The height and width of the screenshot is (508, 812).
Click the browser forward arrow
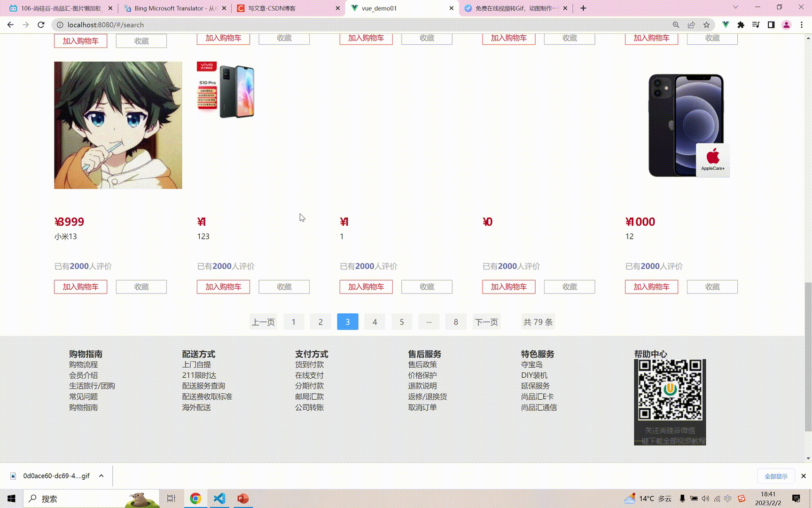(26, 25)
